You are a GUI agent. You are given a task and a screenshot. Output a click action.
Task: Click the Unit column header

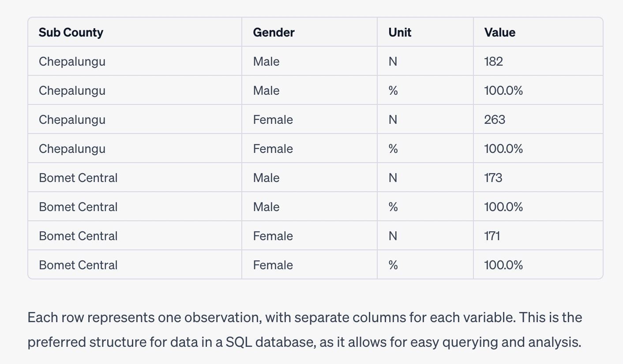pos(400,32)
